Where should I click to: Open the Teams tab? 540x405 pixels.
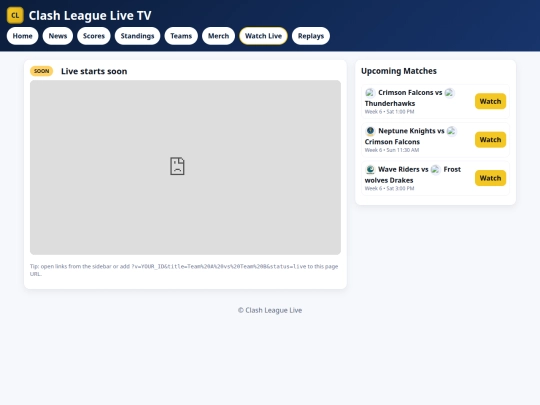coord(181,36)
